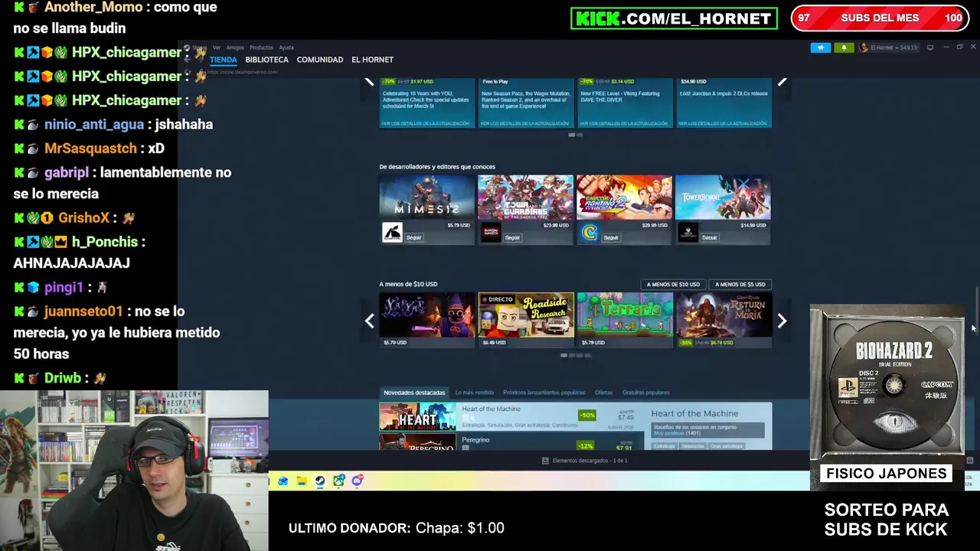Viewport: 980px width, 551px height.
Task: Open the Capcom publisher logo
Action: click(589, 233)
